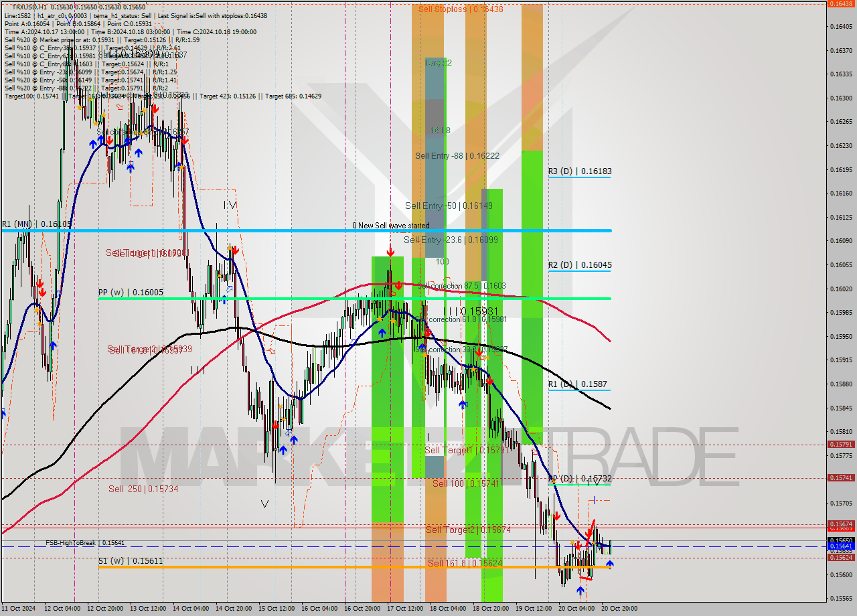This screenshot has width=857, height=616.
Task: Select the 0.16090 price axis value
Action: click(841, 241)
